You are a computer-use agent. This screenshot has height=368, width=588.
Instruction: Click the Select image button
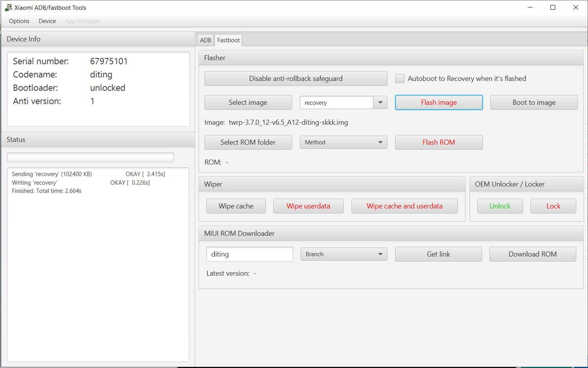point(248,102)
